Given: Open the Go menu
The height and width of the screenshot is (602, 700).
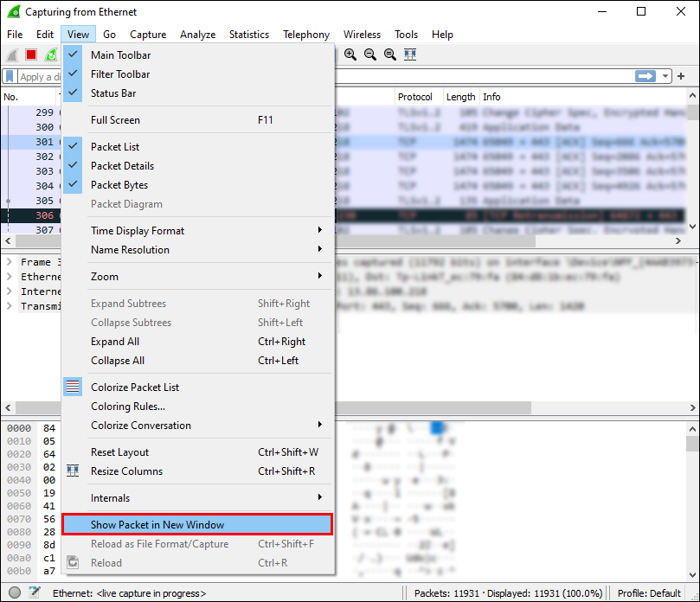Looking at the screenshot, I should [x=109, y=35].
